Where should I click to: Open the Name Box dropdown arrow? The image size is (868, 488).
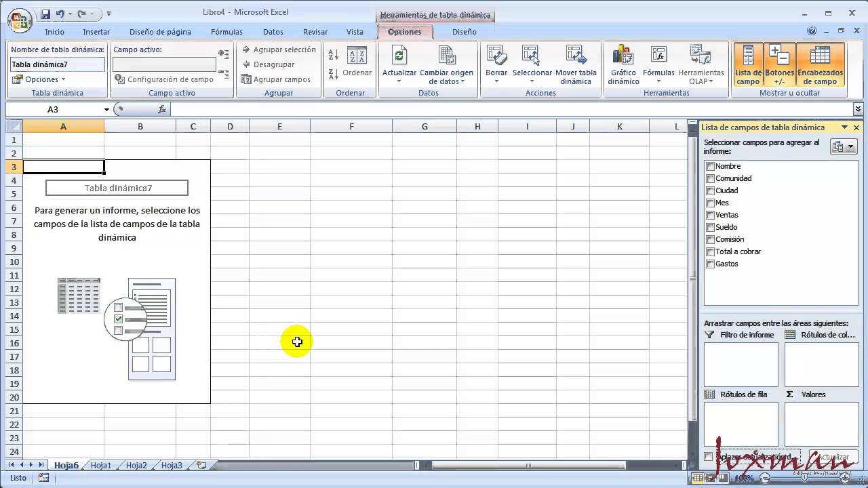(106, 109)
